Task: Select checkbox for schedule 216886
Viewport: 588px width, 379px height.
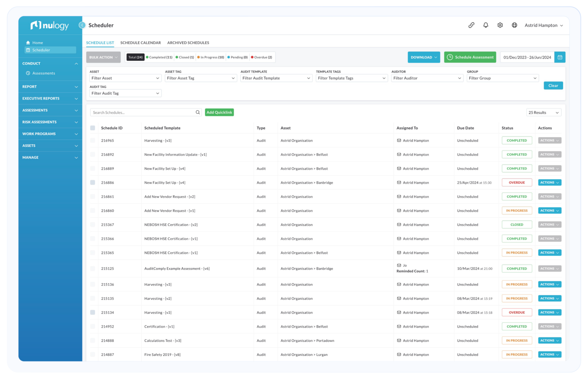Action: [x=93, y=183]
